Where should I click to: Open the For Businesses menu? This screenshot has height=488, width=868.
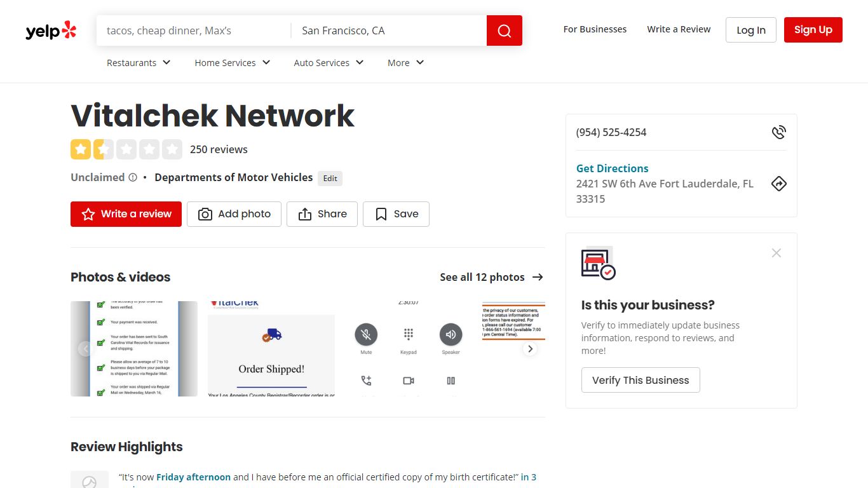coord(595,29)
